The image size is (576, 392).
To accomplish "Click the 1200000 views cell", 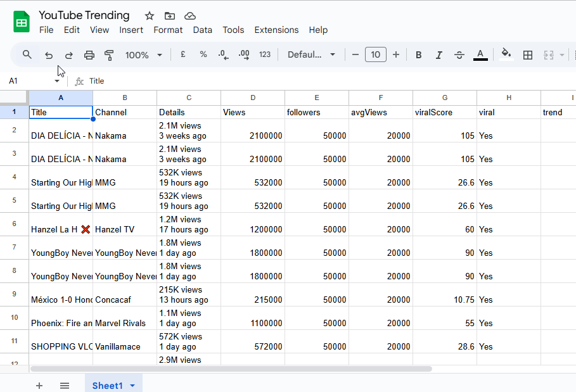I will tap(253, 224).
